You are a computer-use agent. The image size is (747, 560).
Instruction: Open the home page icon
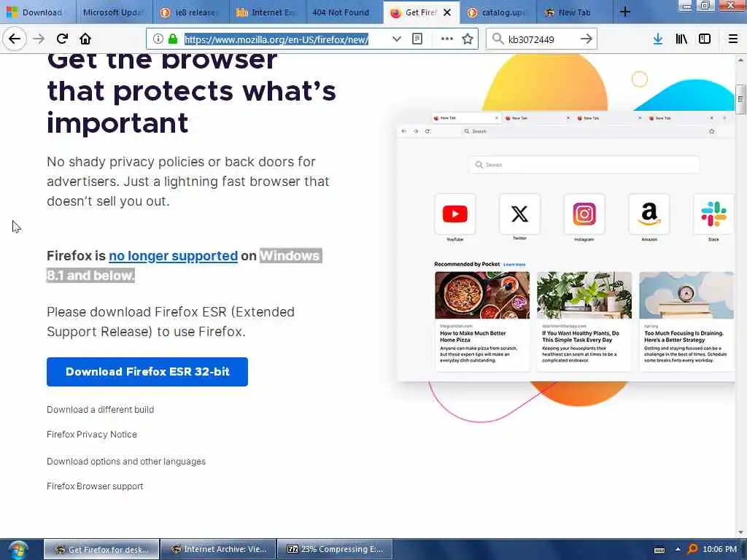click(x=85, y=39)
